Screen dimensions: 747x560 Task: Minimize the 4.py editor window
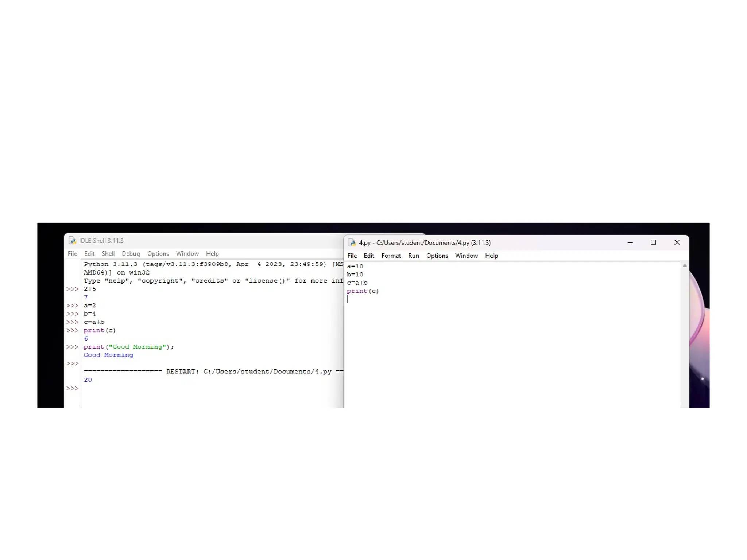(x=630, y=242)
